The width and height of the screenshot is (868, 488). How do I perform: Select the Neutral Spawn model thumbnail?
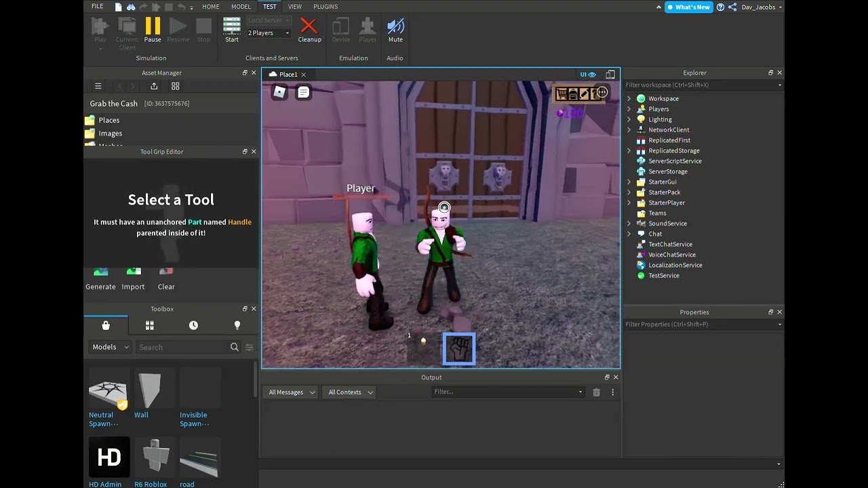coord(108,388)
